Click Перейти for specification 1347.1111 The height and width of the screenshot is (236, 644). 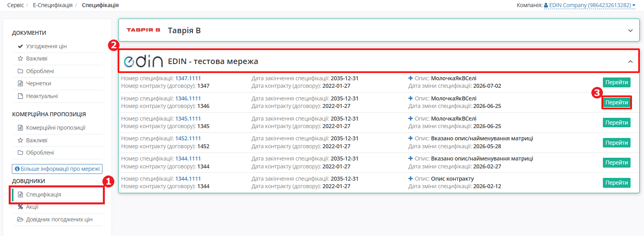[x=617, y=82]
